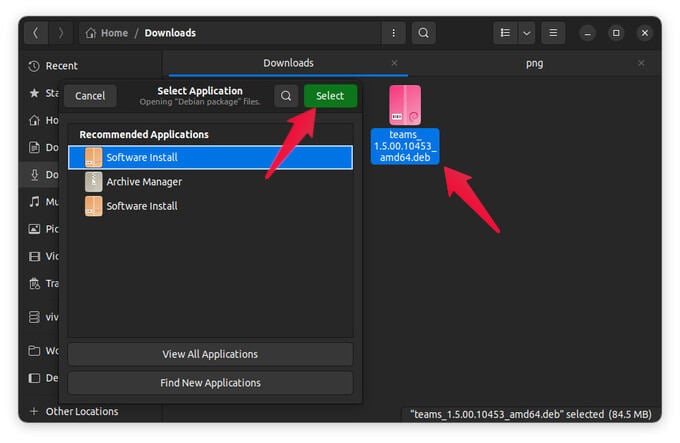The width and height of the screenshot is (680, 443).
Task: Click the Documents icon in sidebar
Action: [34, 147]
